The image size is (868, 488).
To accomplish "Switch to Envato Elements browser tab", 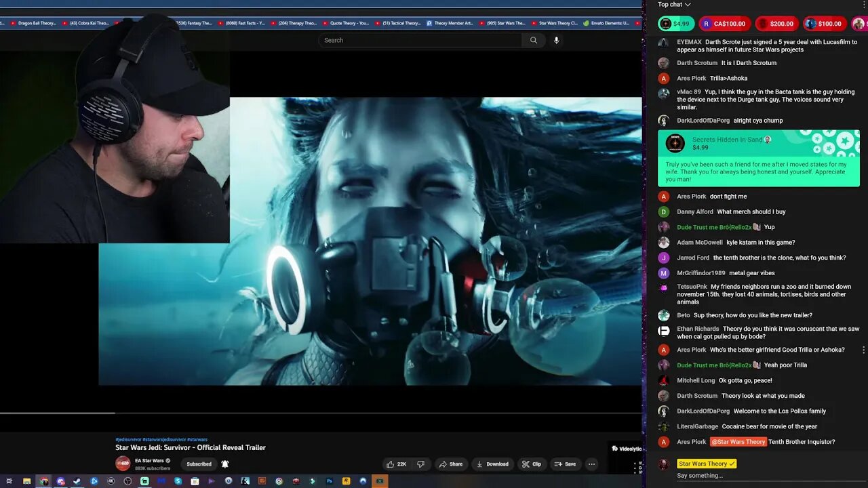I will (x=606, y=23).
